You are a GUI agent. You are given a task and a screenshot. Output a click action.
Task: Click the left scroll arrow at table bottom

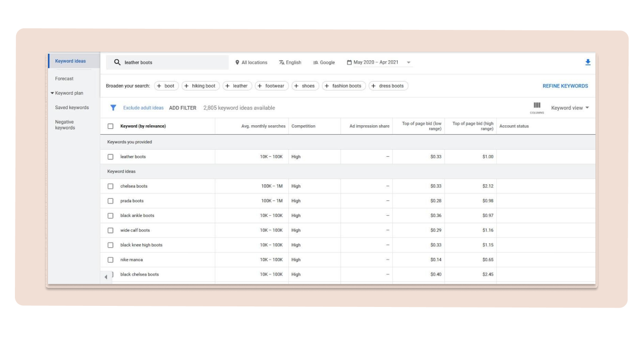click(106, 277)
